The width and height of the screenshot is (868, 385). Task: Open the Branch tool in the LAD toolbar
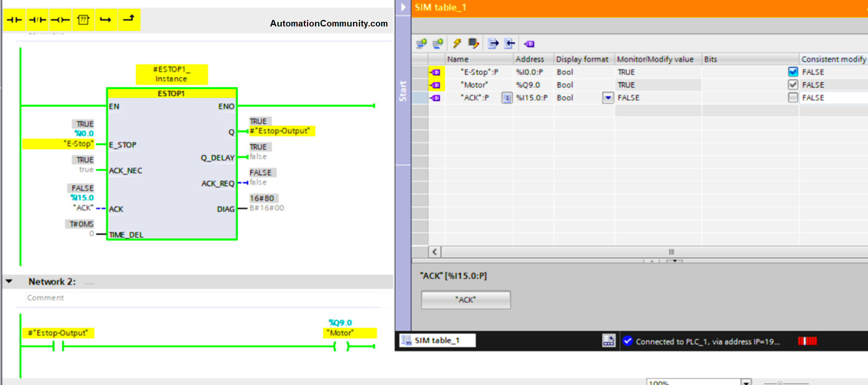[x=106, y=19]
